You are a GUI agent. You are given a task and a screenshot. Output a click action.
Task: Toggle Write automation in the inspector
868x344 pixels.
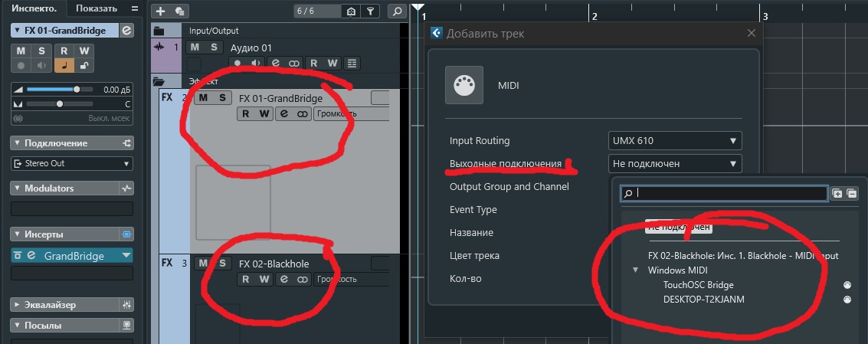click(x=84, y=51)
